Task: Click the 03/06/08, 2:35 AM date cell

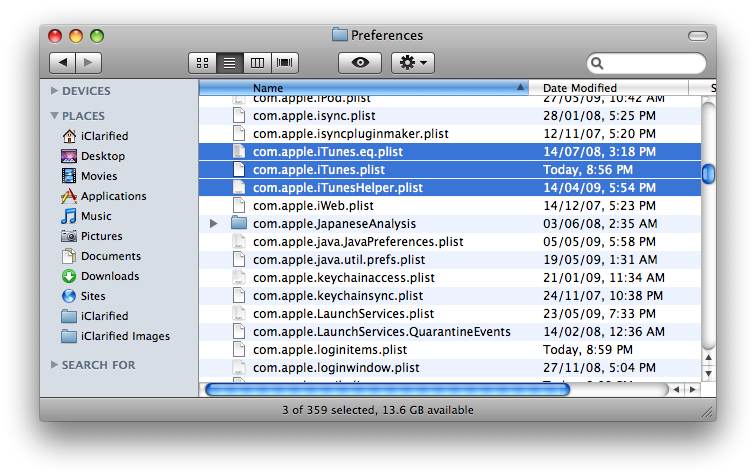Action: 600,224
